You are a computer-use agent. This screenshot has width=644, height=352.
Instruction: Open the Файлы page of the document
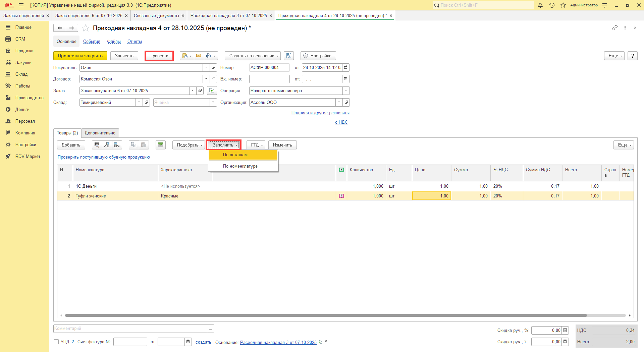(114, 41)
